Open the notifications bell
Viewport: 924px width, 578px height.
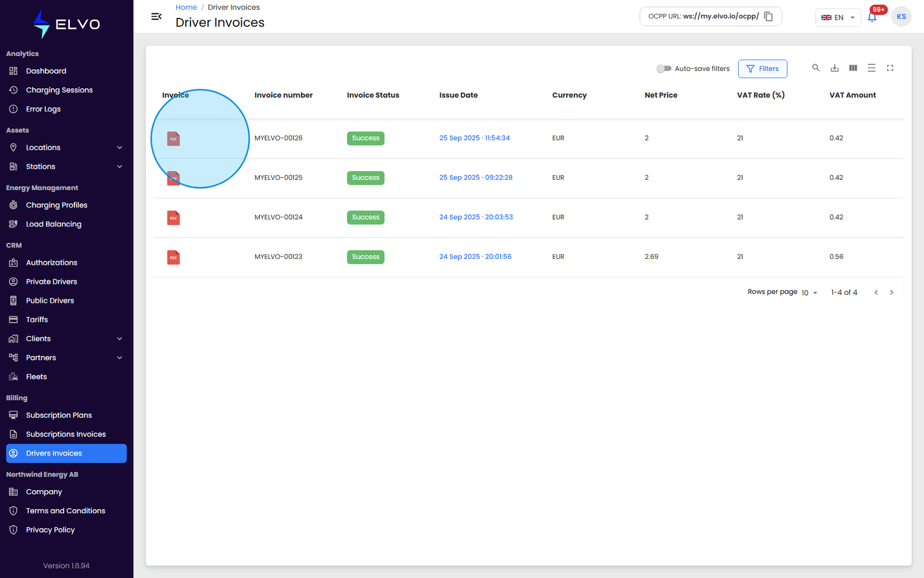872,17
